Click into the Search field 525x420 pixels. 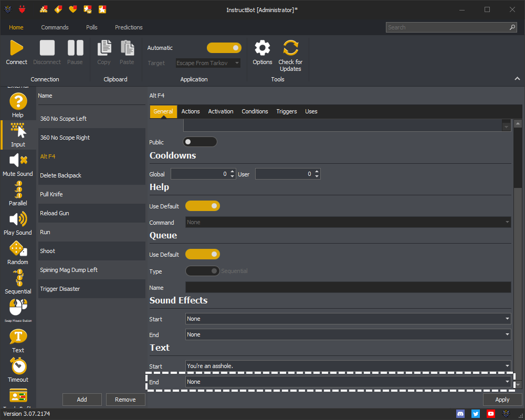tap(447, 27)
